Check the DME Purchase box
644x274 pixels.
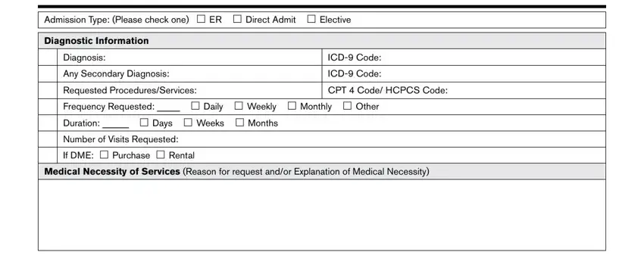pos(104,154)
